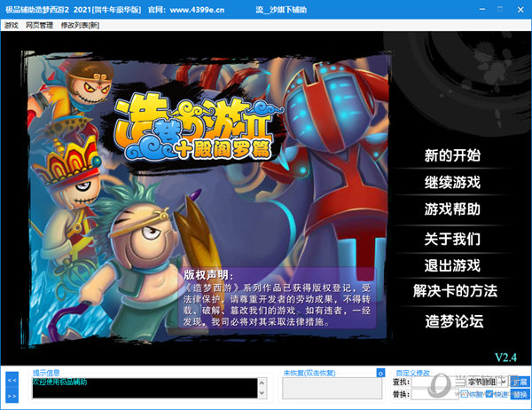Open 关于我们 about page
Viewport: 532px width, 410px height.
tap(452, 239)
